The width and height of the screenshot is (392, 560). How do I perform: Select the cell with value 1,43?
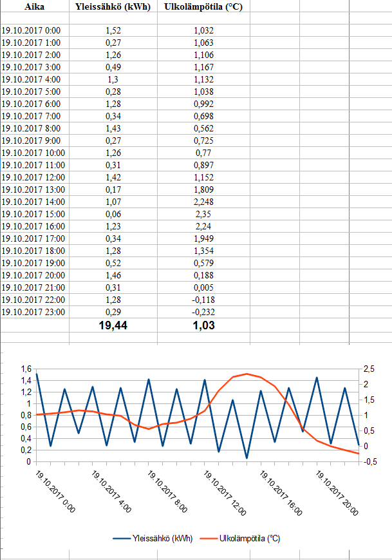coord(113,128)
